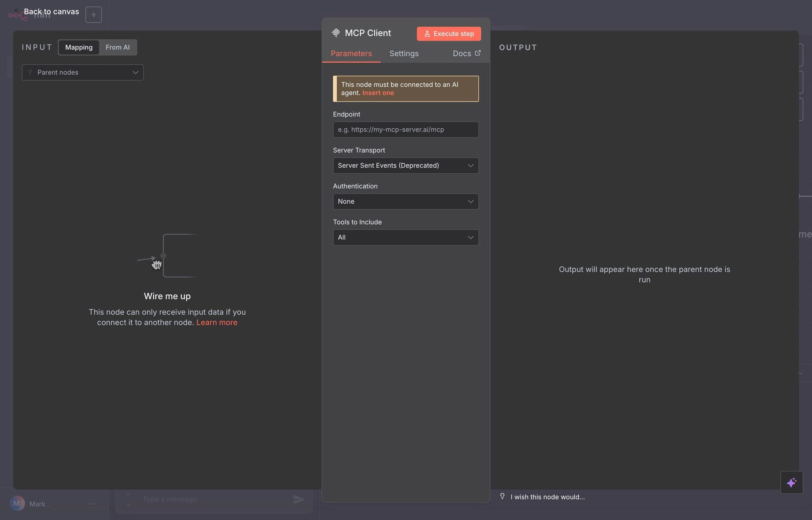Click the MCP Client node icon
The image size is (812, 520).
point(336,33)
